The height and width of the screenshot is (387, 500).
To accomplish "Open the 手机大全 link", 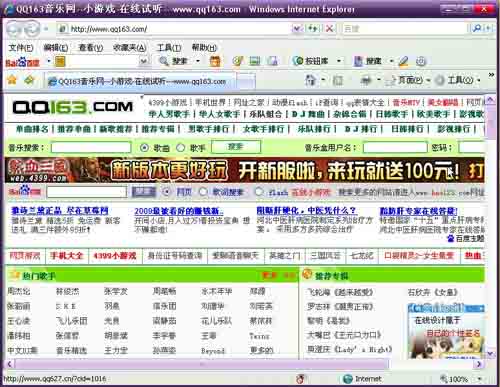I will tap(66, 256).
